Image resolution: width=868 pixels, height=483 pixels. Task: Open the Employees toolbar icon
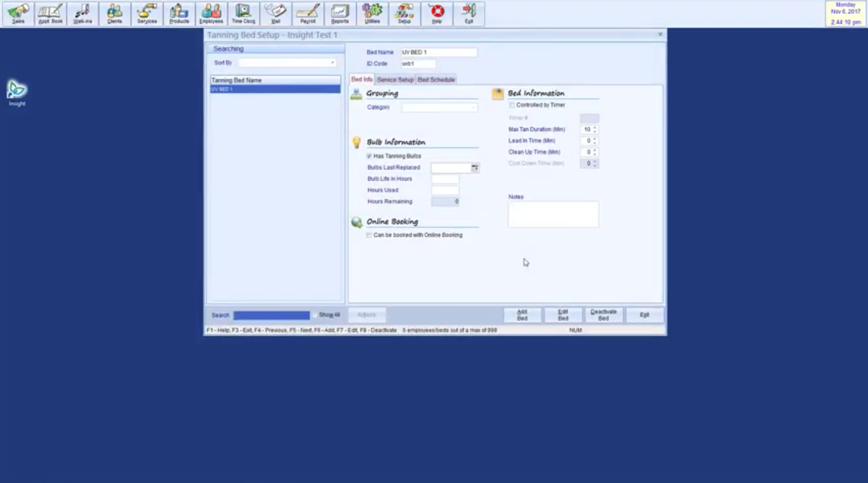(211, 14)
